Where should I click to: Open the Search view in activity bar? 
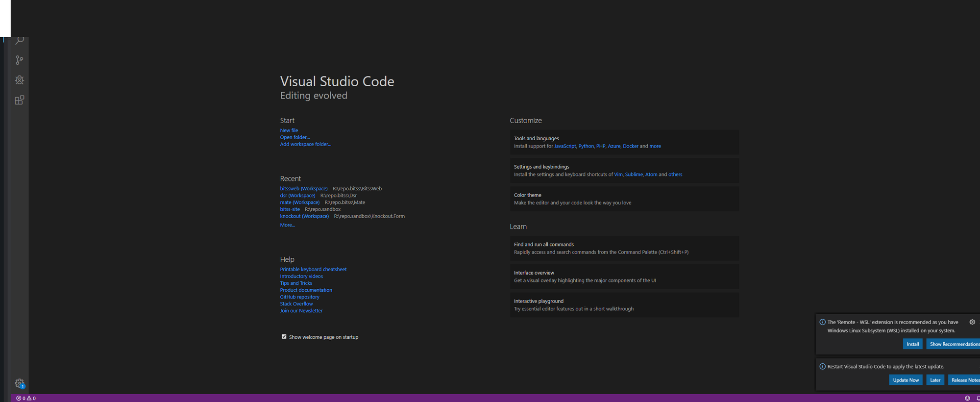pos(20,41)
